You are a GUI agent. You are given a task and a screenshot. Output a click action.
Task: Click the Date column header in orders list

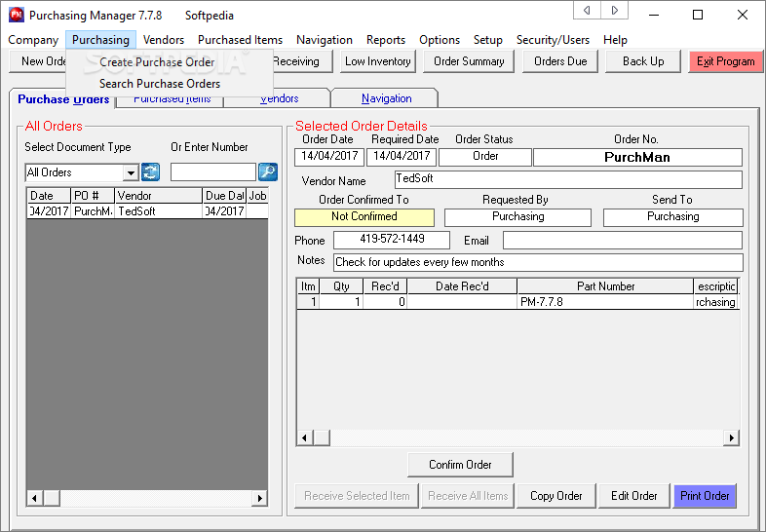coord(49,196)
